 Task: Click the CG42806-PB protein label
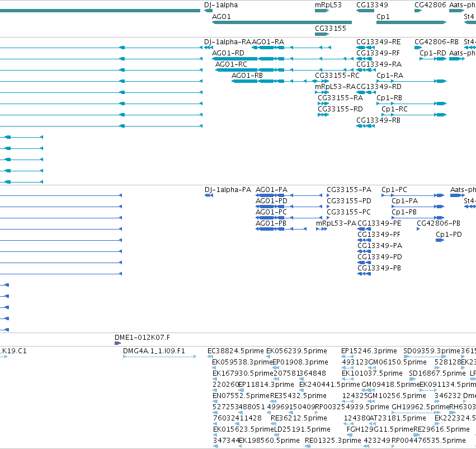[x=439, y=223]
